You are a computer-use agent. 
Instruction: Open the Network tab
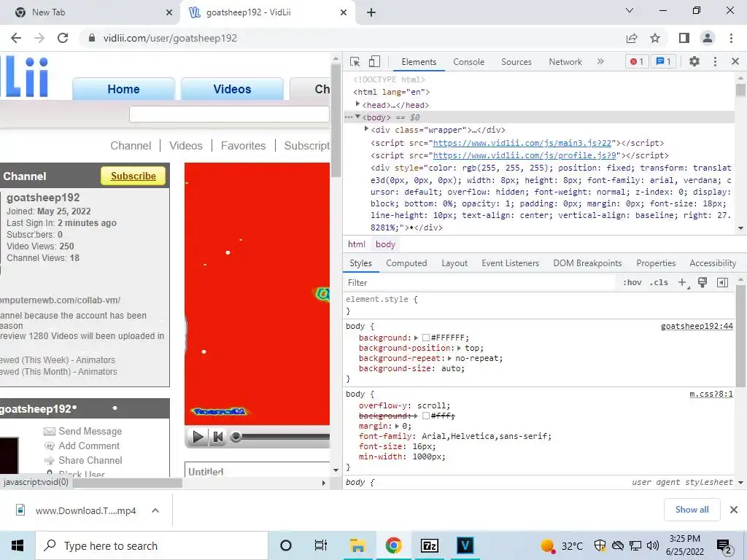click(x=565, y=62)
